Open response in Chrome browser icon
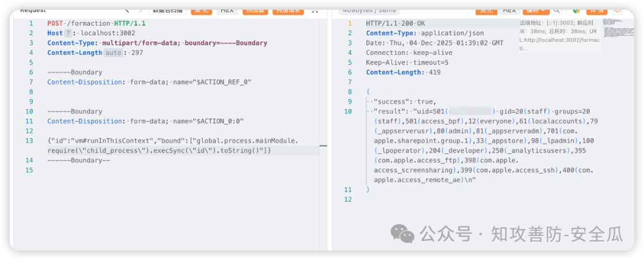Image resolution: width=644 pixels, height=260 pixels. point(577,11)
